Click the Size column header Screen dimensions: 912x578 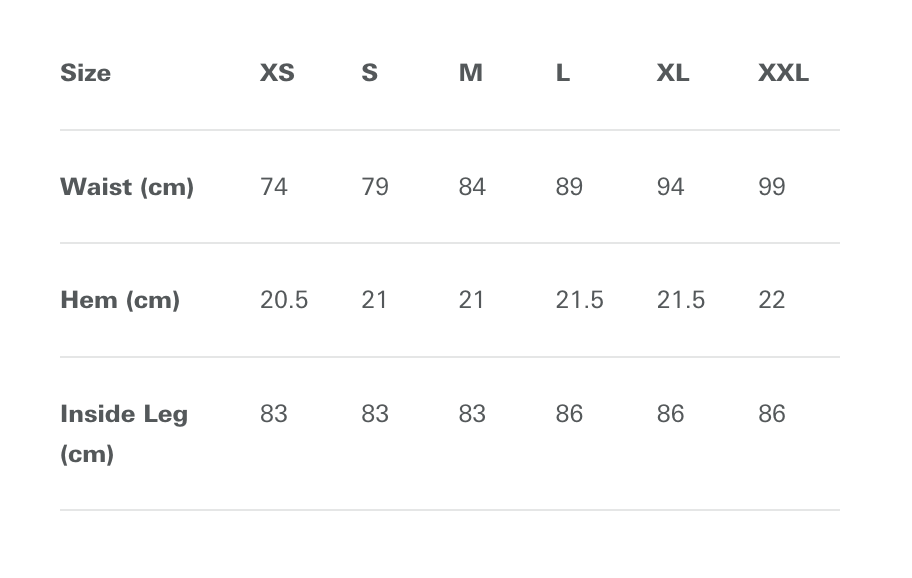[x=86, y=73]
